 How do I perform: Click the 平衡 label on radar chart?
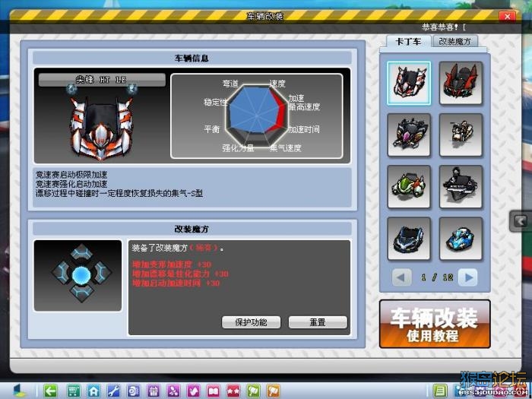click(212, 129)
